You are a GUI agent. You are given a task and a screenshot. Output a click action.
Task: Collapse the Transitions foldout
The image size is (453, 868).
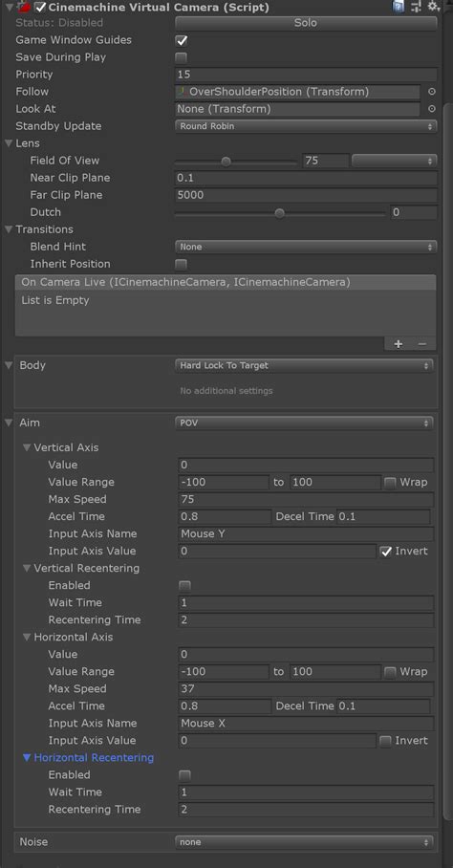coord(9,229)
